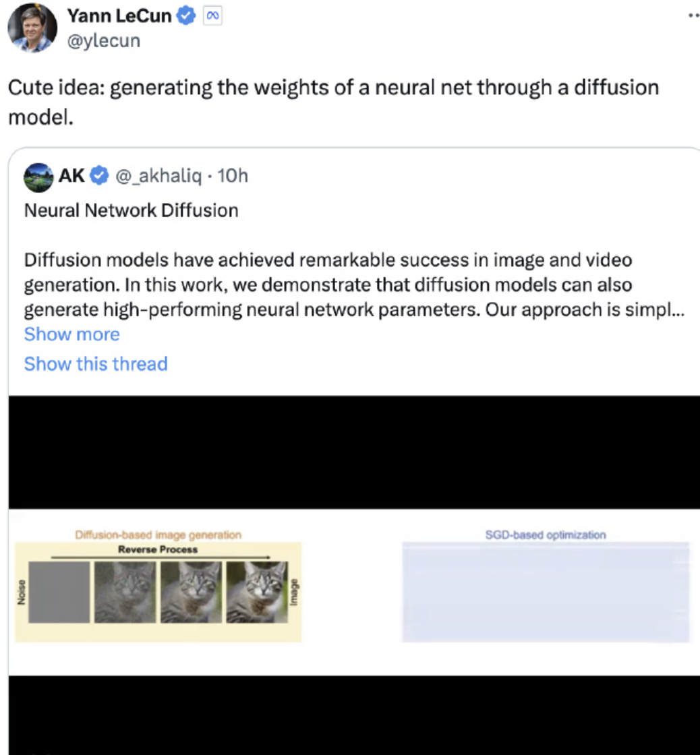The width and height of the screenshot is (700, 755).
Task: Open Yann LeCun's profile picture
Action: (32, 27)
